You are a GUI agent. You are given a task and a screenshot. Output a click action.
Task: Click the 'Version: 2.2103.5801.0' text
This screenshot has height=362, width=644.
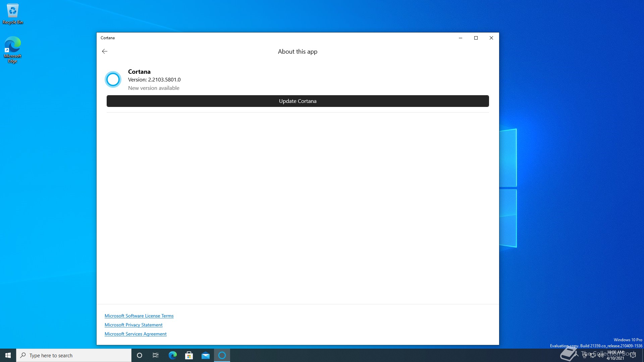click(154, 79)
